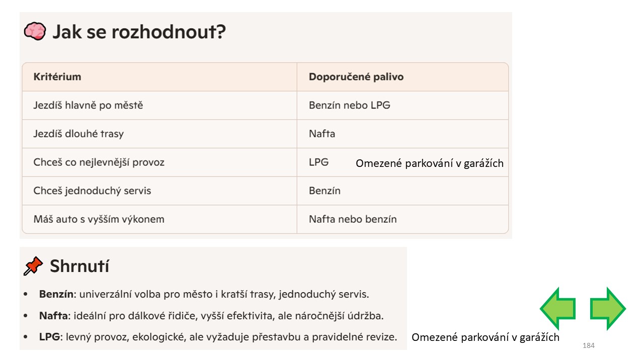644x362 pixels.
Task: Select the 'Jezdíš hlavně po městě' cell
Action: click(159, 106)
